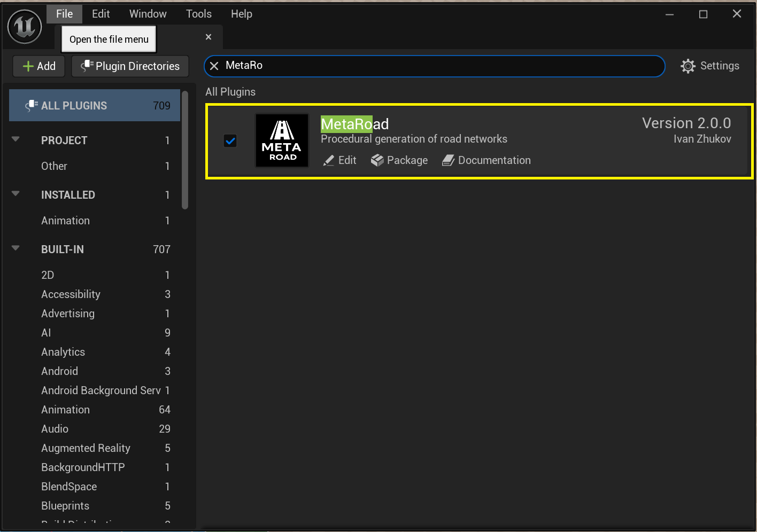Click the Unreal Engine logo icon
757x532 pixels.
click(x=25, y=27)
